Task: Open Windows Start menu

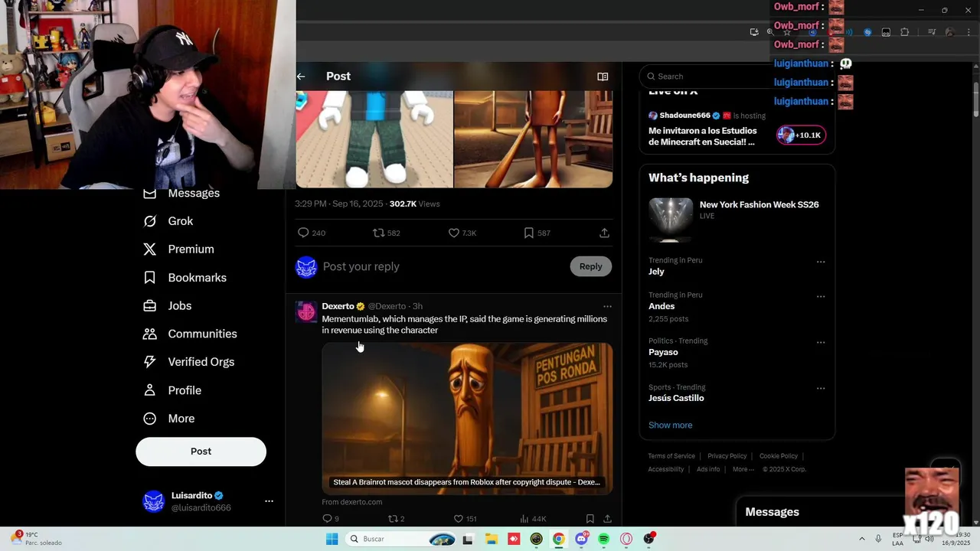Action: click(332, 540)
